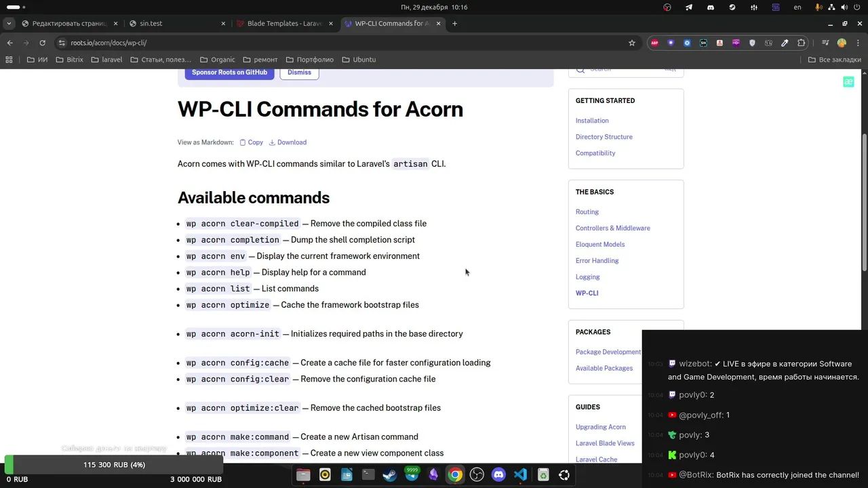Open Visual Studio Code from the dock
Image resolution: width=868 pixels, height=488 pixels.
point(520,475)
